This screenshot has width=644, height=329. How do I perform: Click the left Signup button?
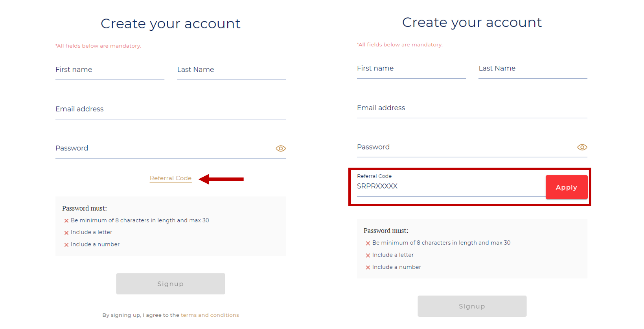170,283
